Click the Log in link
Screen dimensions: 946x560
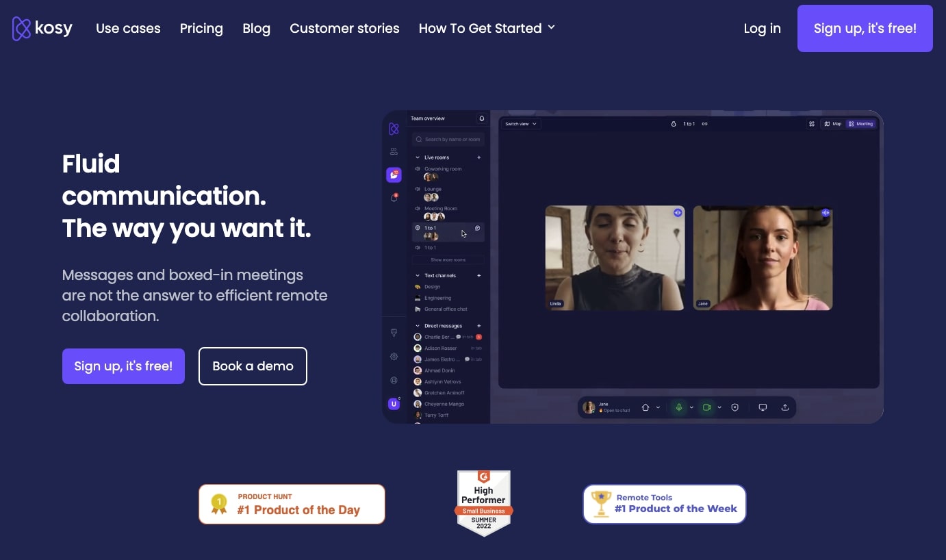point(762,29)
